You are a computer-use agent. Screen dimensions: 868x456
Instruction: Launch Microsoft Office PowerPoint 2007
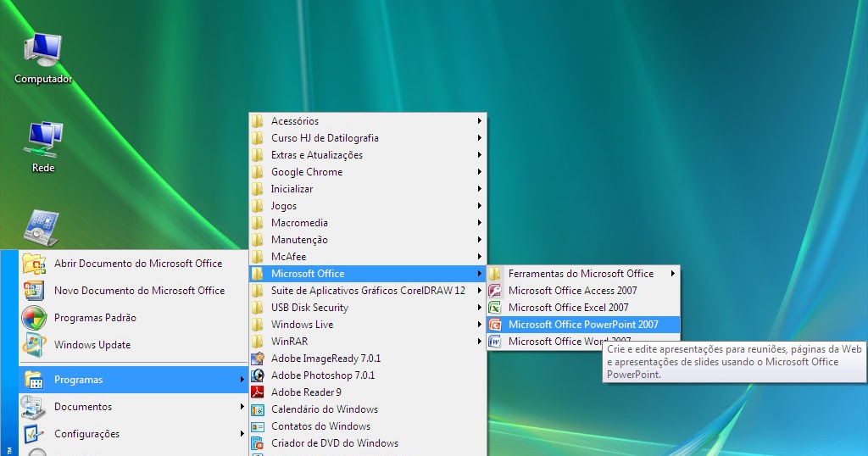click(x=583, y=325)
